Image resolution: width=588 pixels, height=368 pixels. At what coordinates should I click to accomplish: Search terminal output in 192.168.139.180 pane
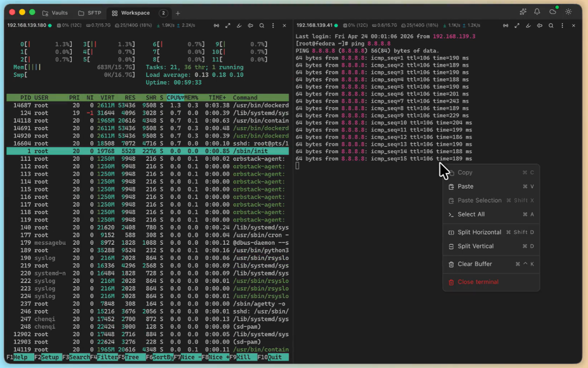click(262, 26)
